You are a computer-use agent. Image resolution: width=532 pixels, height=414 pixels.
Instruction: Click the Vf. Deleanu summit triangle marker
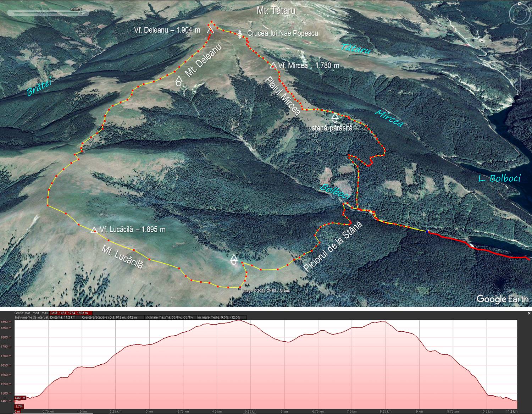pyautogui.click(x=210, y=31)
